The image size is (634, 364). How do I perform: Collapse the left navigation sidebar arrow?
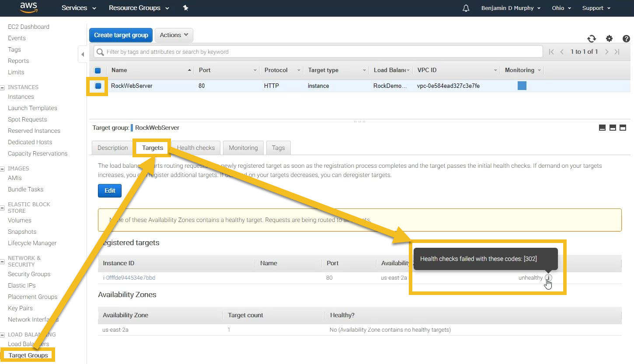[x=82, y=54]
